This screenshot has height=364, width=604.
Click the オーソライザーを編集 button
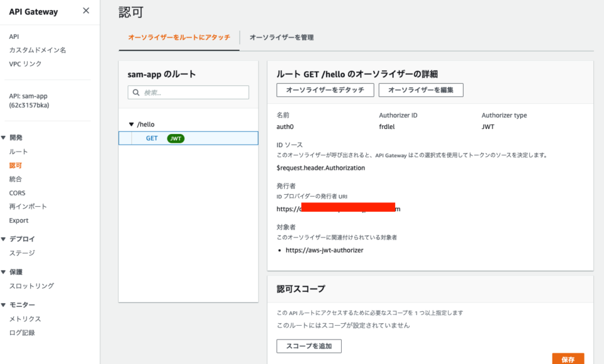click(420, 90)
